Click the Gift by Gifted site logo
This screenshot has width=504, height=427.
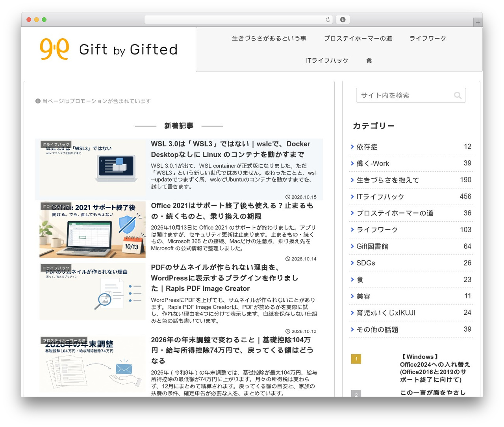pyautogui.click(x=109, y=49)
